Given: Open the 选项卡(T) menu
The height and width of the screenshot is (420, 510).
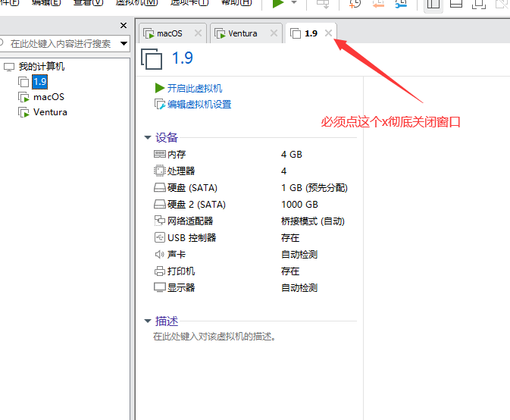Looking at the screenshot, I should pos(189,2).
